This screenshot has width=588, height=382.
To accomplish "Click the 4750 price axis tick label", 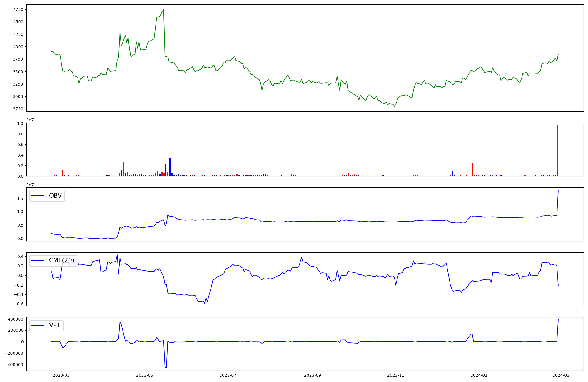I will (18, 9).
